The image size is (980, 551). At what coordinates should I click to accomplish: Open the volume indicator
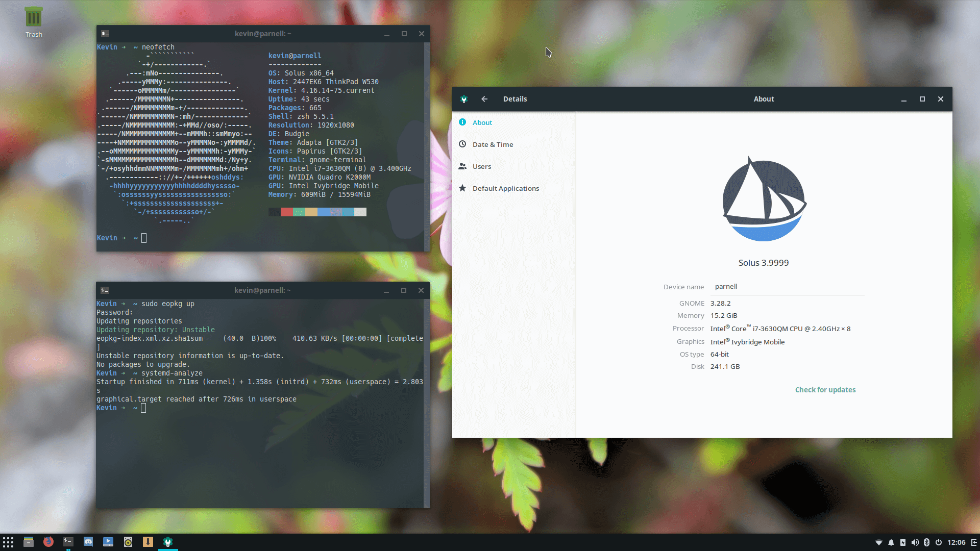(915, 542)
